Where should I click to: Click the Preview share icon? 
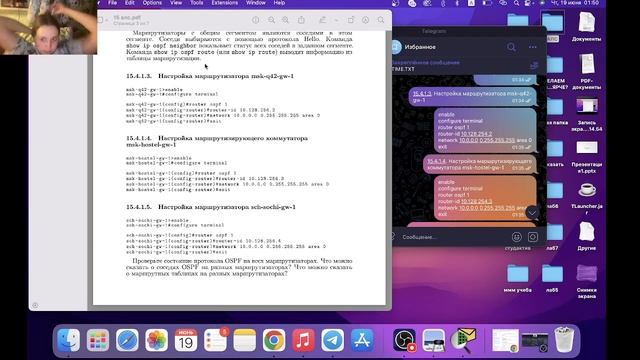(301, 20)
